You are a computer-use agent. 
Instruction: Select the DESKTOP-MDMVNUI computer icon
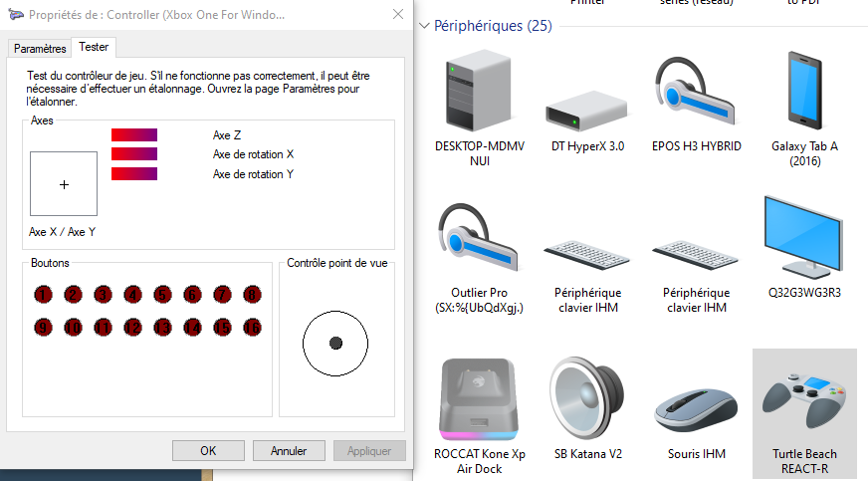click(480, 91)
